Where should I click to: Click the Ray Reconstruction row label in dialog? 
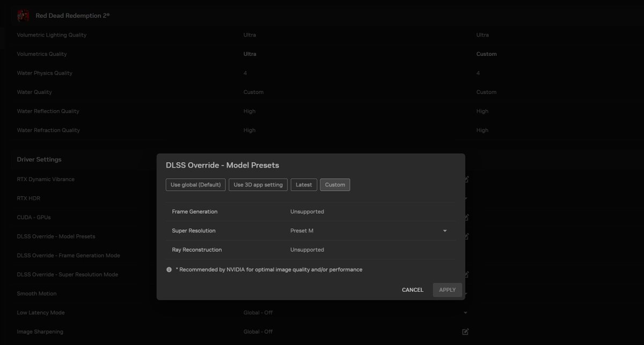click(197, 250)
